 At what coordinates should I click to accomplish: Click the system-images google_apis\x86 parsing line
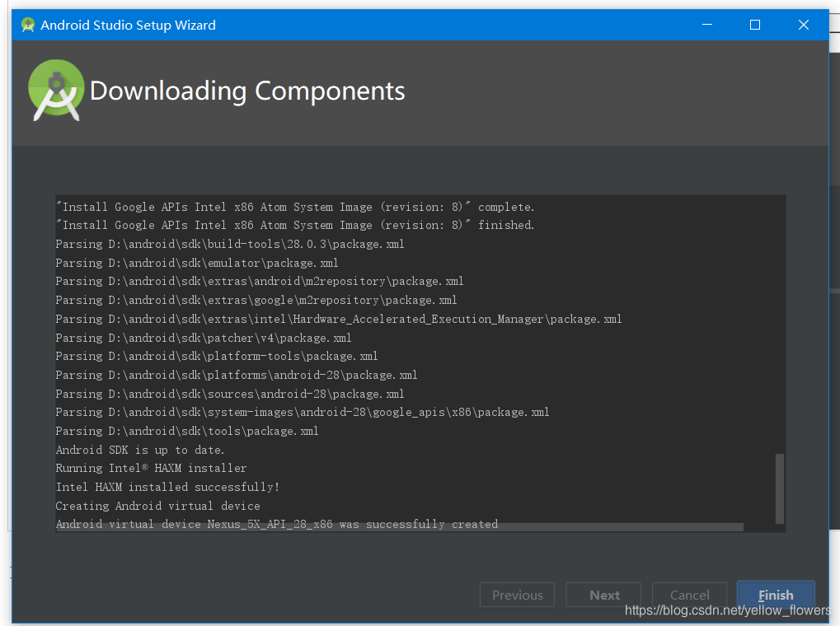303,413
